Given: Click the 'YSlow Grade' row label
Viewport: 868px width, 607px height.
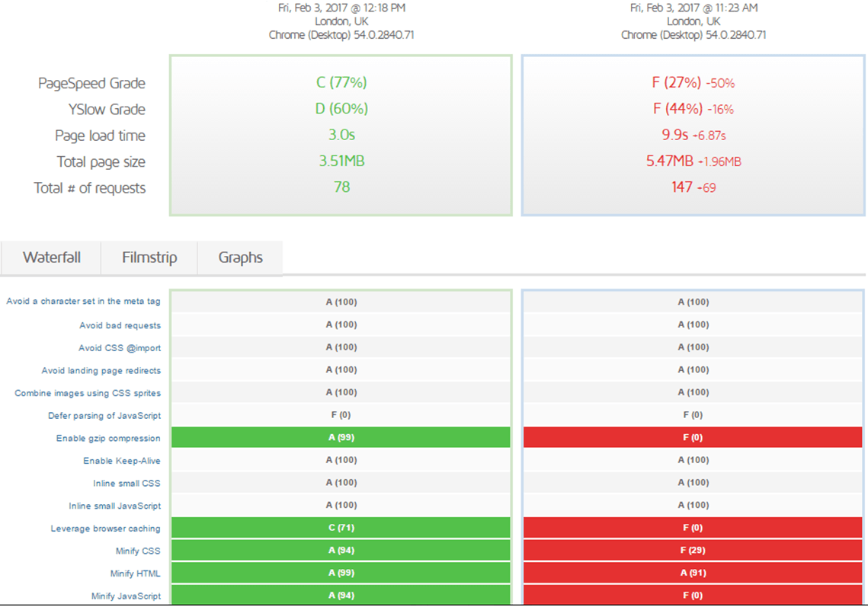Looking at the screenshot, I should point(107,109).
